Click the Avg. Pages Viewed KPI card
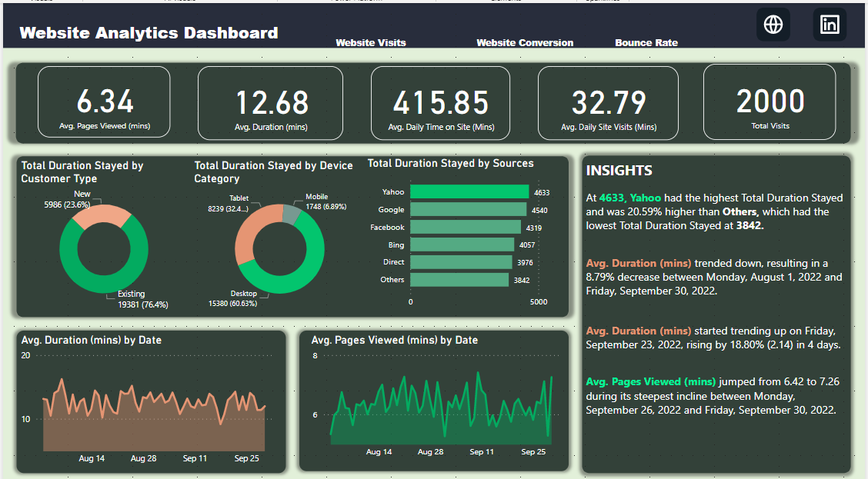Image resolution: width=868 pixels, height=479 pixels. click(x=104, y=102)
